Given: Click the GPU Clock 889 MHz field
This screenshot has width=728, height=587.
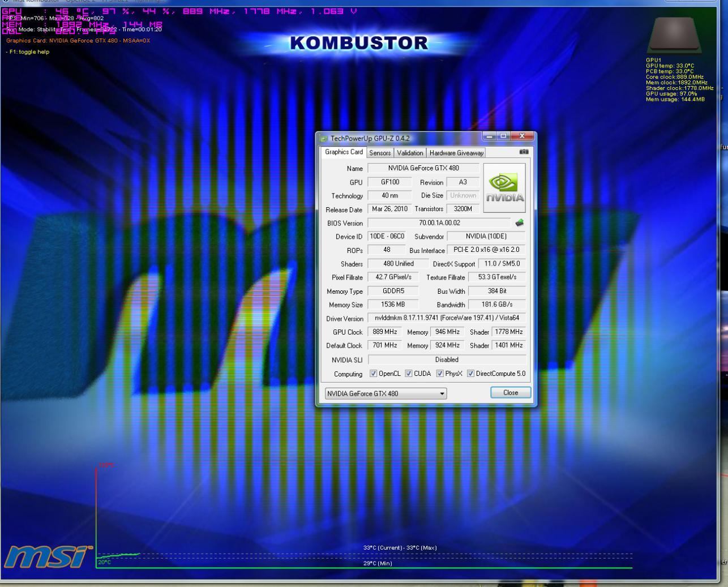Looking at the screenshot, I should 385,332.
